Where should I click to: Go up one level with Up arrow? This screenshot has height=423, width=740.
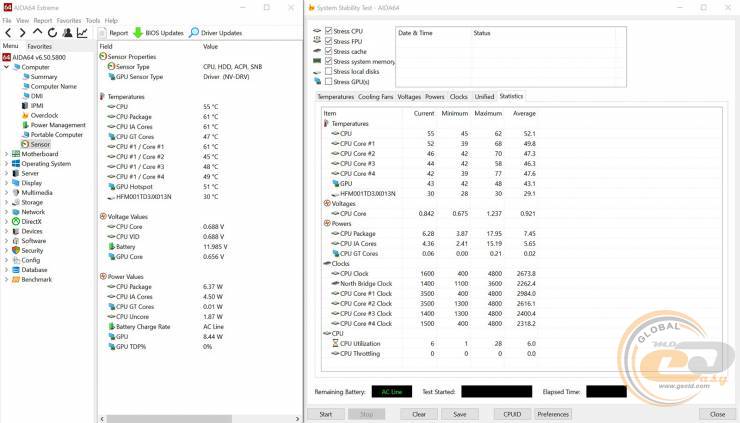(37, 32)
